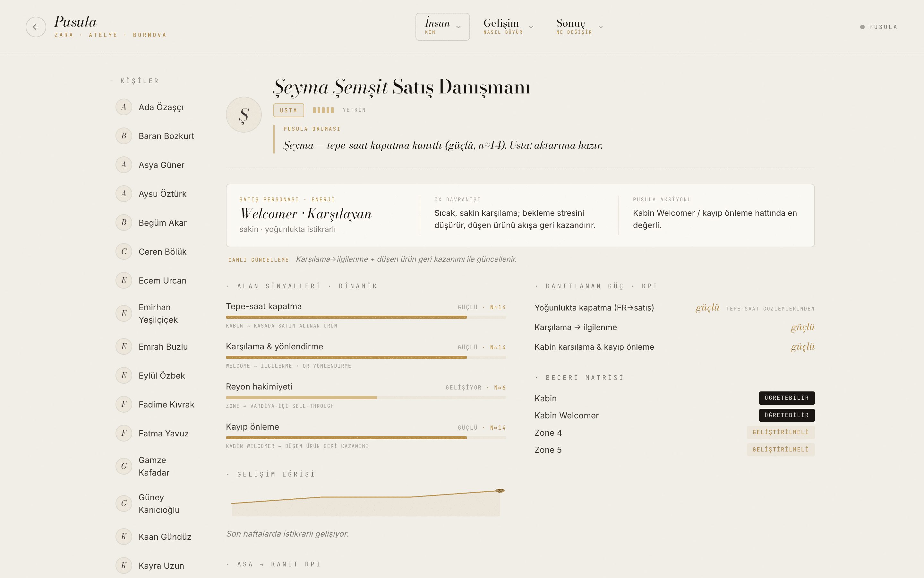Click the CANLI GÜNCELLEME label

click(x=259, y=260)
